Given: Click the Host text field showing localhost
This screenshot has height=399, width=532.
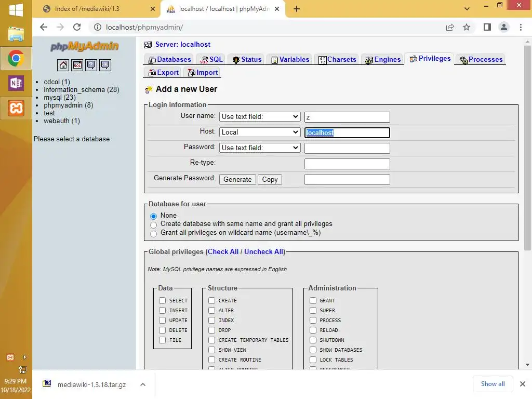Looking at the screenshot, I should (347, 132).
